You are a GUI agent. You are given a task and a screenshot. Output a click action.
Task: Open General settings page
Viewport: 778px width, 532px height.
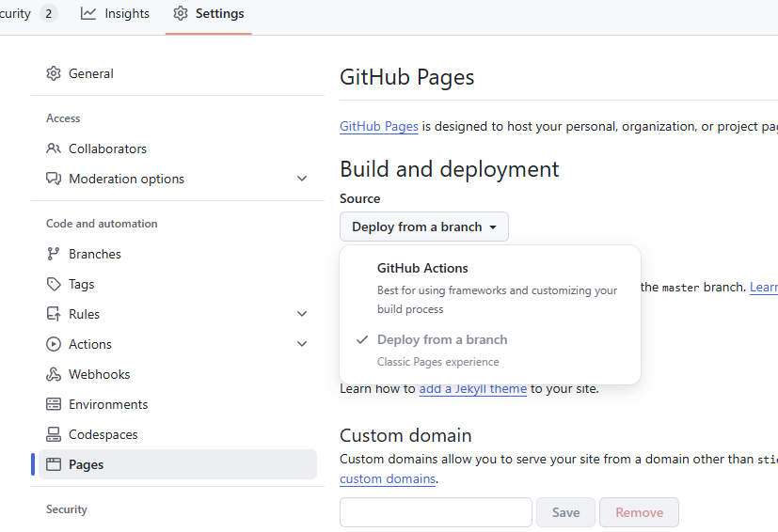(x=178, y=73)
